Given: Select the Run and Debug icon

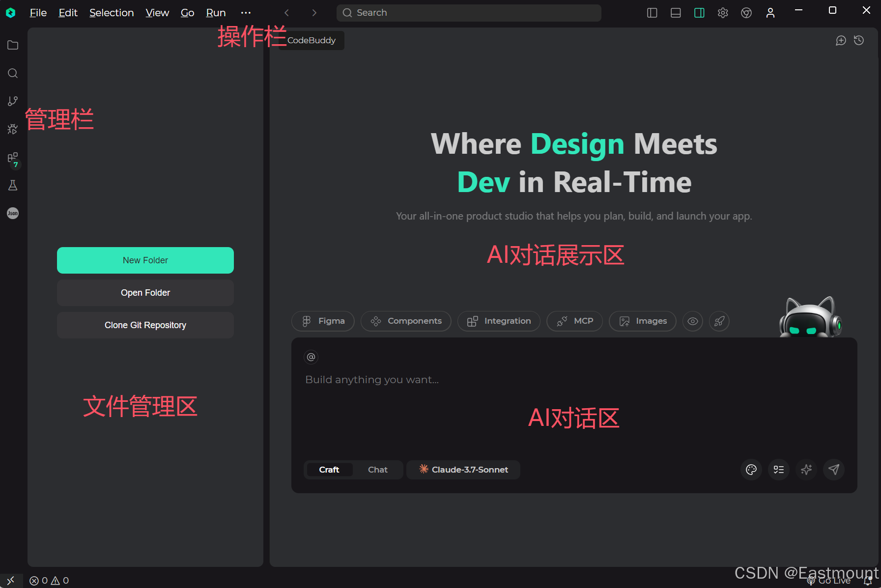Looking at the screenshot, I should 12,129.
